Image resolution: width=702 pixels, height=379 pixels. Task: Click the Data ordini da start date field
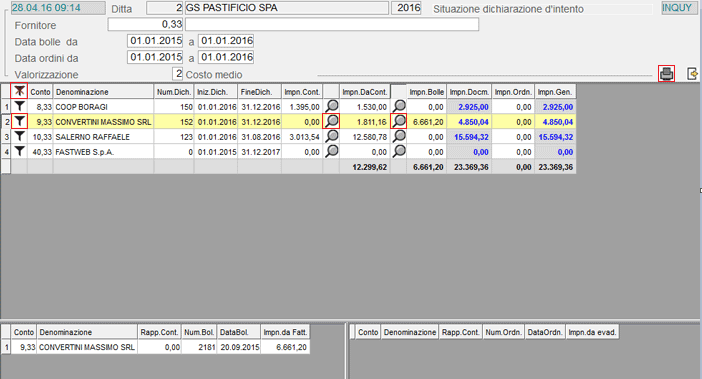point(155,57)
